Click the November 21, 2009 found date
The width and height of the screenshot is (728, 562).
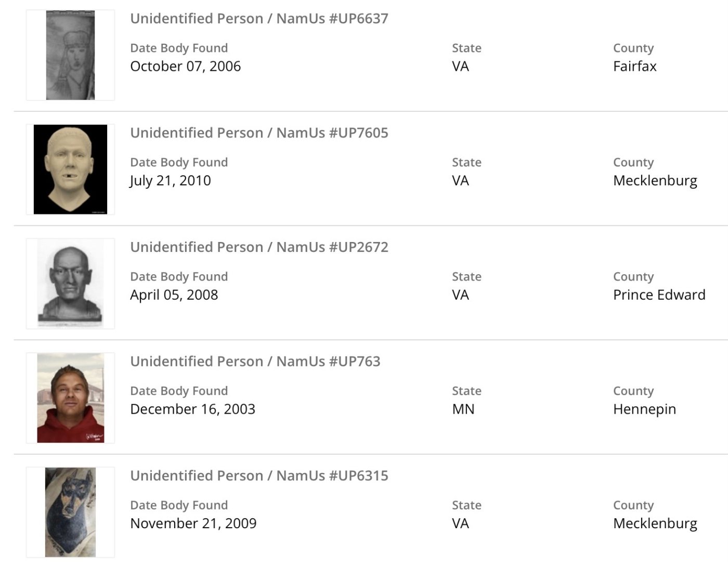[x=193, y=523]
